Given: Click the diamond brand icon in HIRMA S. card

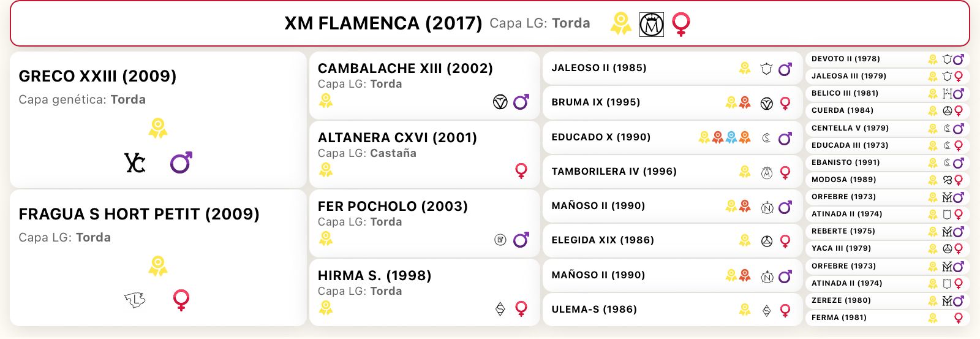Looking at the screenshot, I should tap(500, 309).
